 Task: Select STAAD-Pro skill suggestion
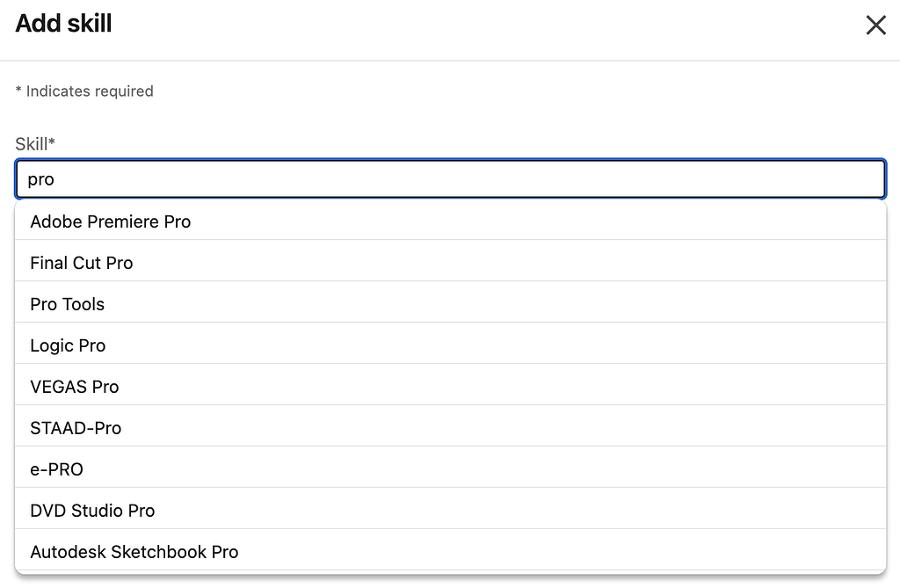(76, 428)
